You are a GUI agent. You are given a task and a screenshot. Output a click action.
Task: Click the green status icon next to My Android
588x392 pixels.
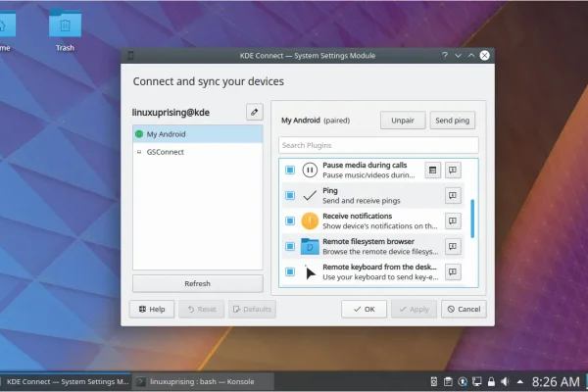tap(139, 134)
